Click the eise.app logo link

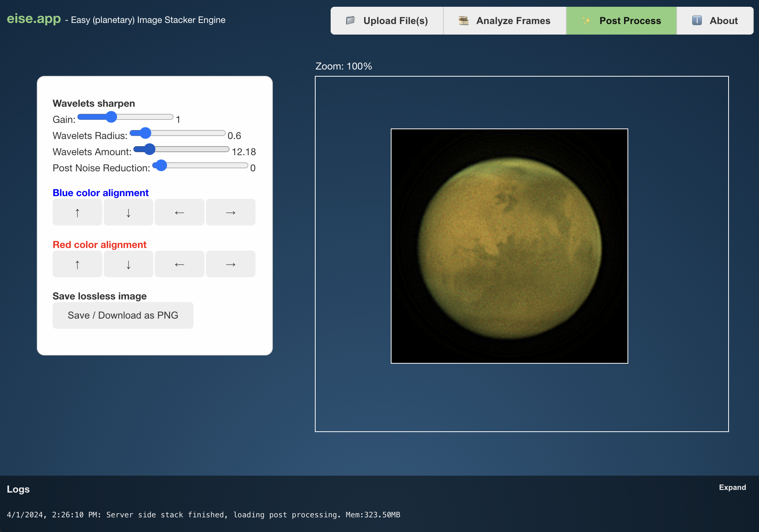34,18
